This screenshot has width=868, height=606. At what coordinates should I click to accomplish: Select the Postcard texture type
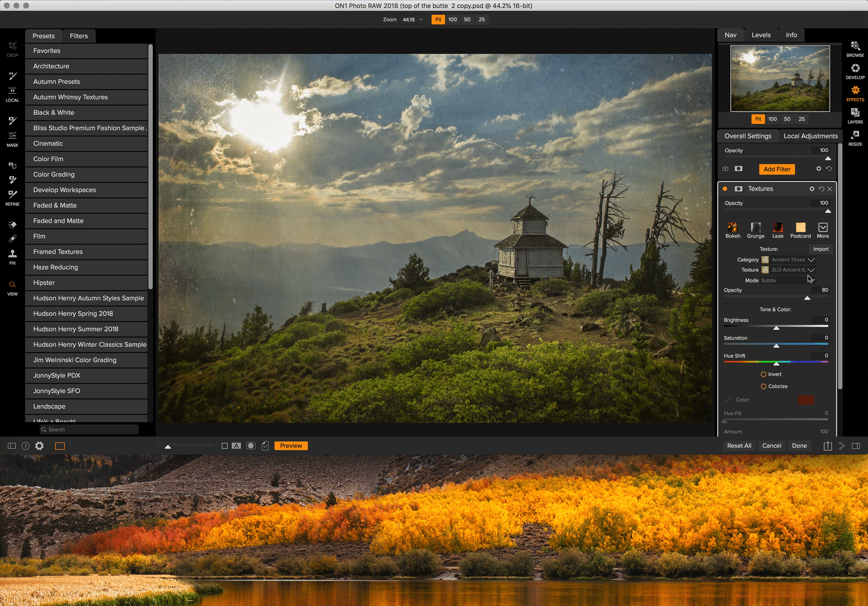point(800,230)
